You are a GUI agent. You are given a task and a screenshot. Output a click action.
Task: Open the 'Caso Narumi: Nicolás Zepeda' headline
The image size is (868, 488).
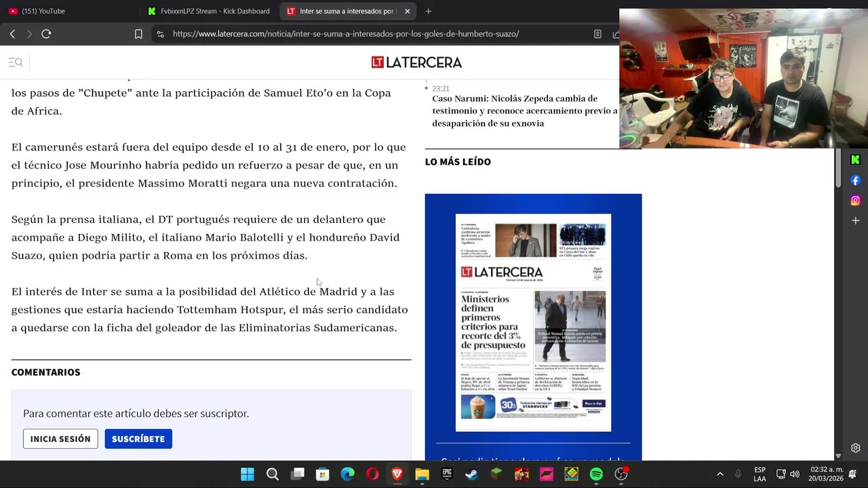525,110
